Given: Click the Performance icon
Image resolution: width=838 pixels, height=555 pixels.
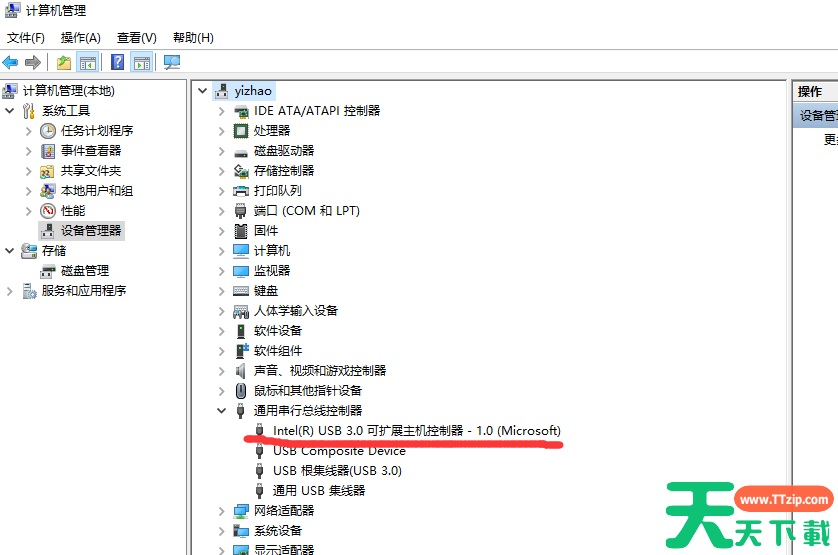Looking at the screenshot, I should pos(48,211).
